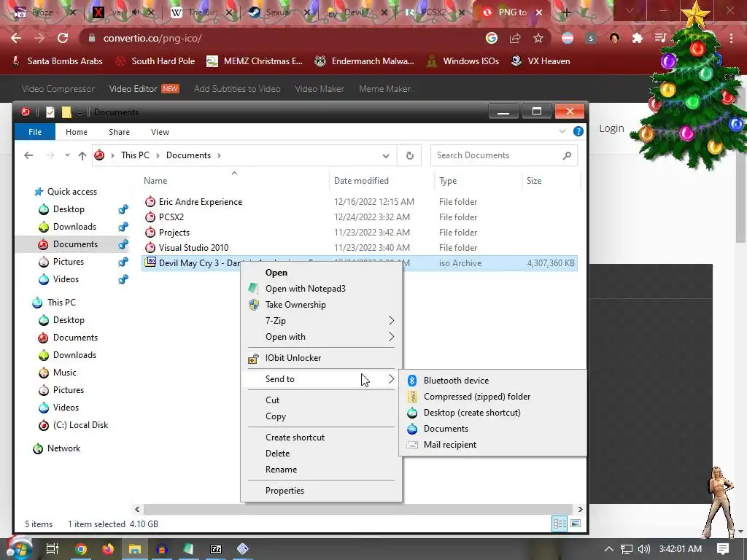Image resolution: width=747 pixels, height=560 pixels.
Task: Click the Explorer help question mark icon
Action: 578,131
